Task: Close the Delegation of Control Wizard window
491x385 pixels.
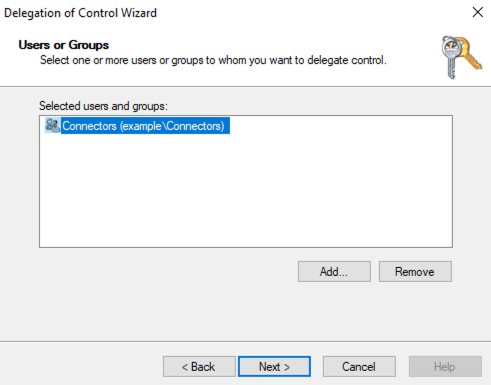Action: 478,12
